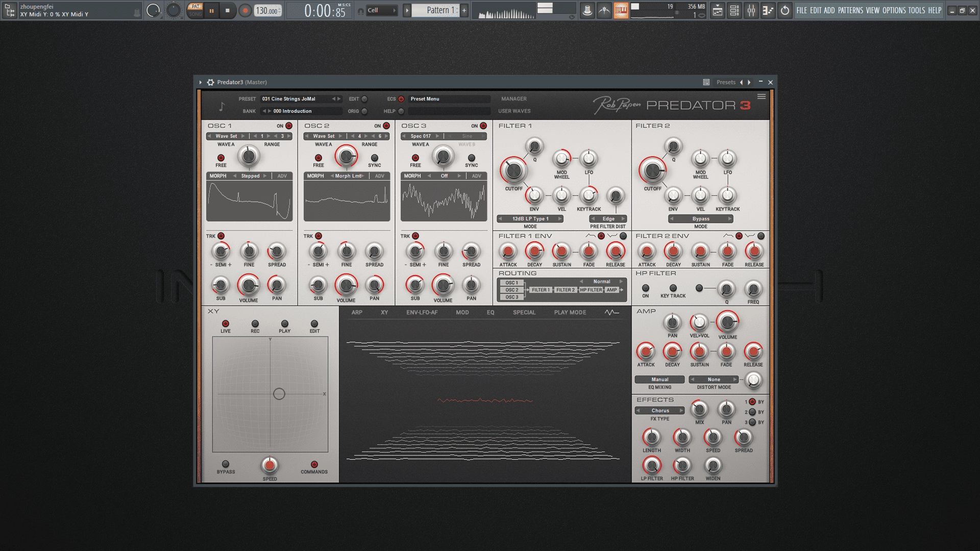Toggle OSC 2 ON switch

pyautogui.click(x=386, y=126)
